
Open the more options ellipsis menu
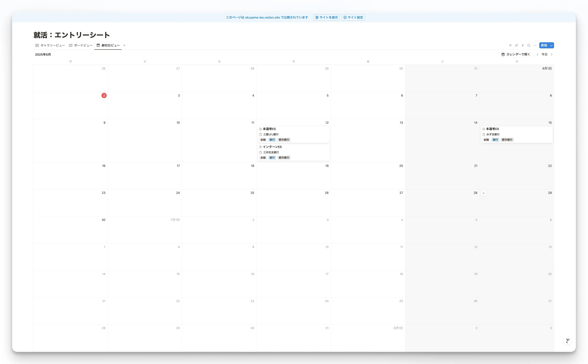click(535, 45)
